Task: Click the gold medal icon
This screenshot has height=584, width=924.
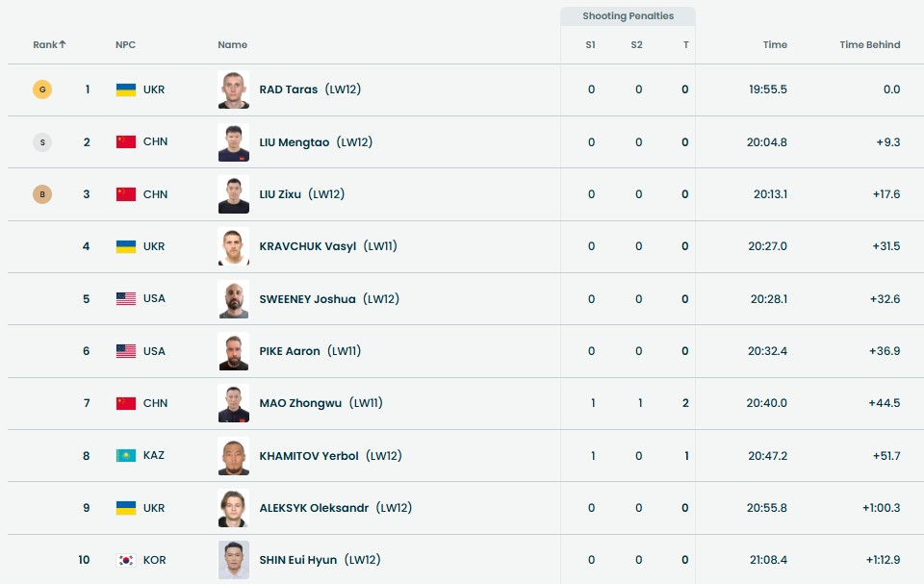Action: [x=41, y=89]
